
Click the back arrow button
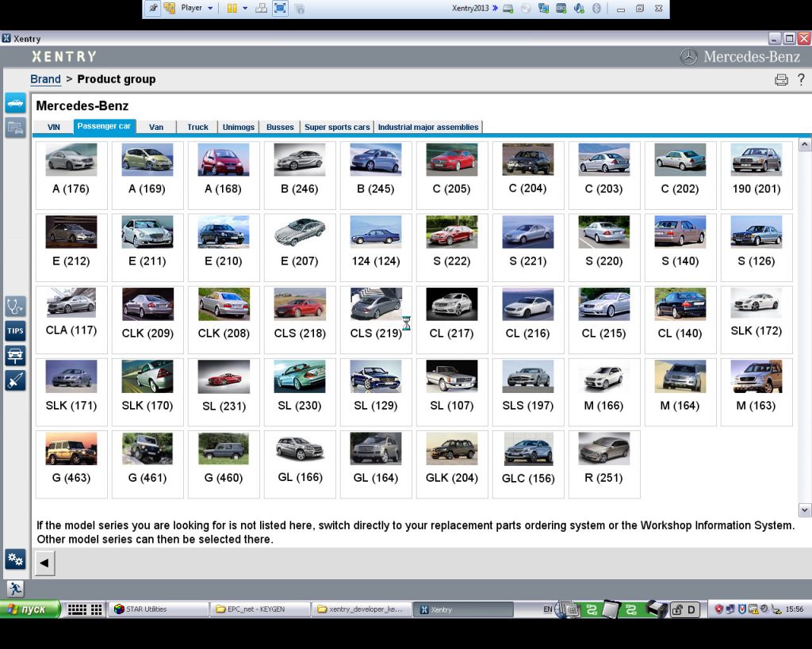44,563
